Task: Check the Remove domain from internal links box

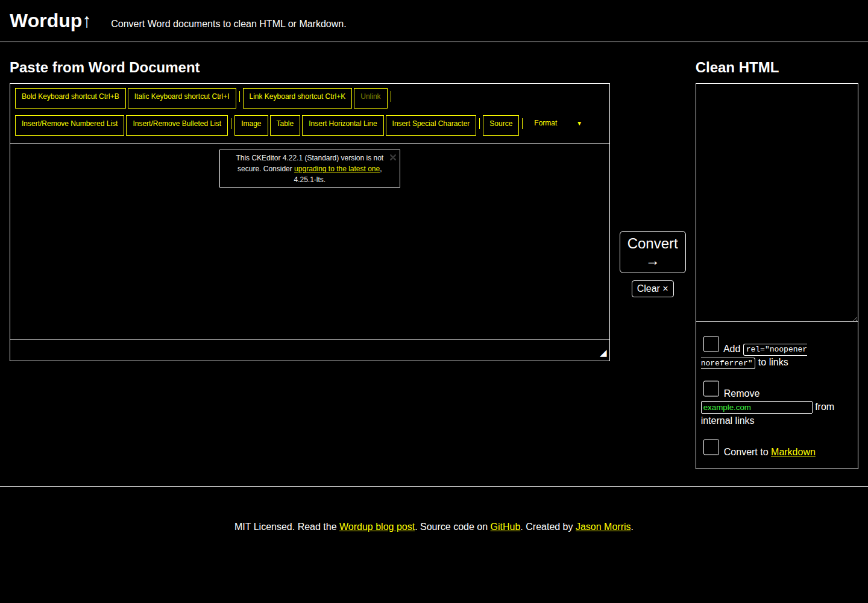Action: [711, 389]
